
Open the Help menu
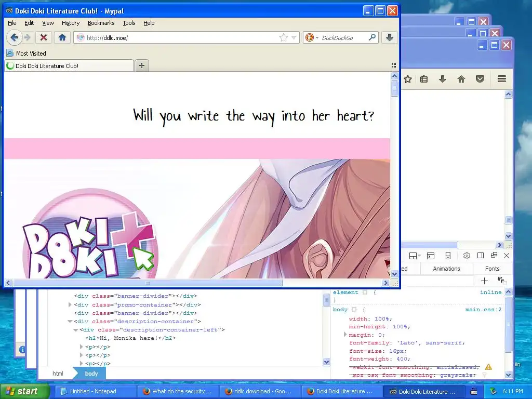[149, 23]
